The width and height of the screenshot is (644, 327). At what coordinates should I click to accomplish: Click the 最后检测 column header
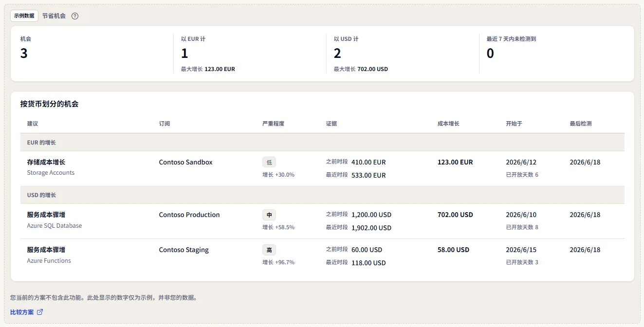pyautogui.click(x=581, y=124)
